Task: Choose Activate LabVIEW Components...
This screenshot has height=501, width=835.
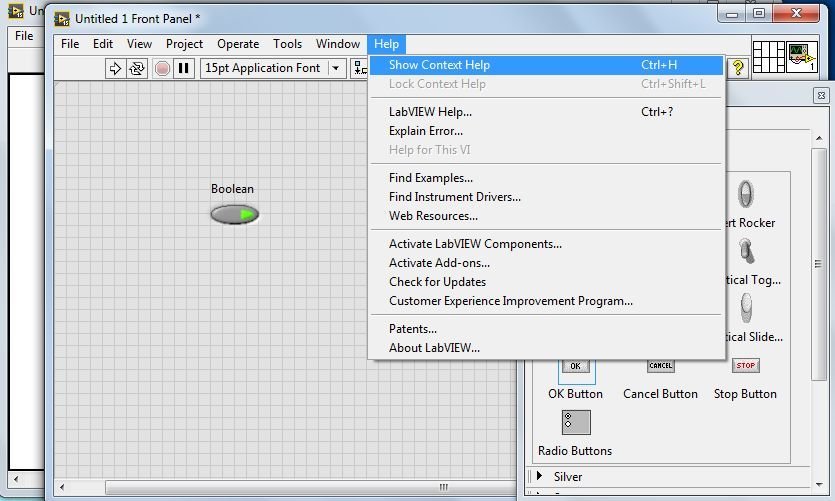Action: (546, 244)
